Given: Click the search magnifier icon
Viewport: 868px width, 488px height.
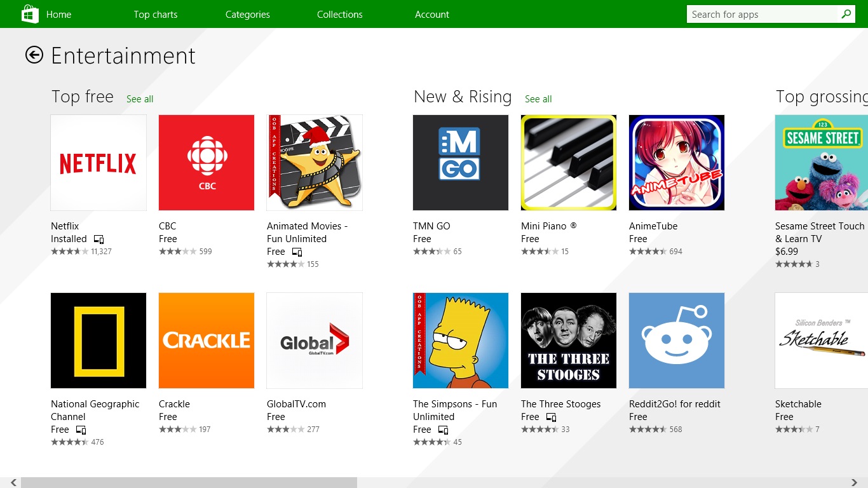Looking at the screenshot, I should (846, 14).
